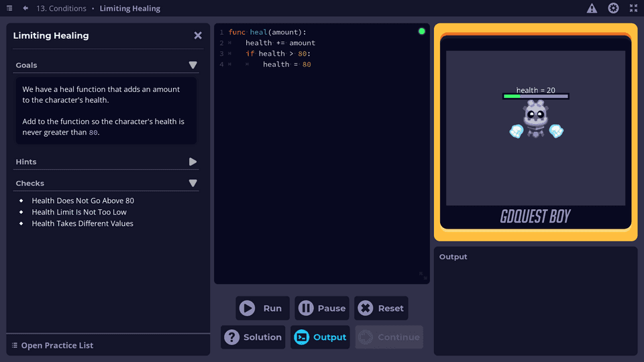This screenshot has width=644, height=362.
Task: Expand the Hints section arrow
Action: pos(193,162)
